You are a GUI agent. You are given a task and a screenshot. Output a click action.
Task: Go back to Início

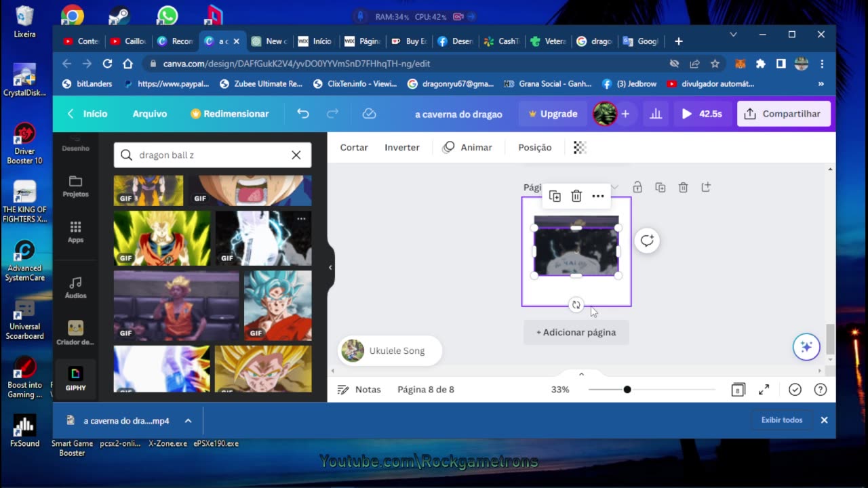click(x=87, y=114)
